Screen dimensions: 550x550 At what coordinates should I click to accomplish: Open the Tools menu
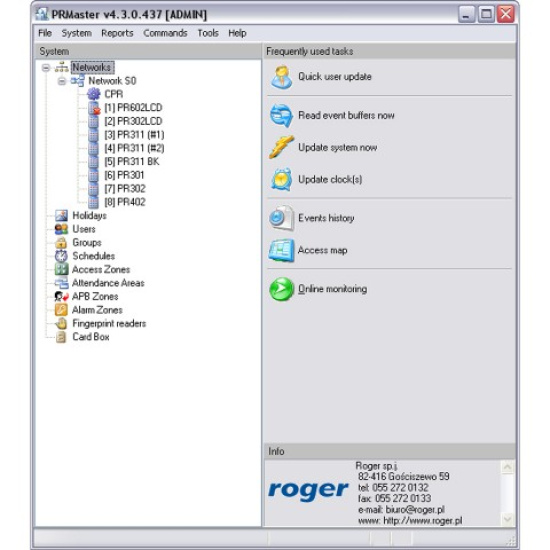point(208,33)
